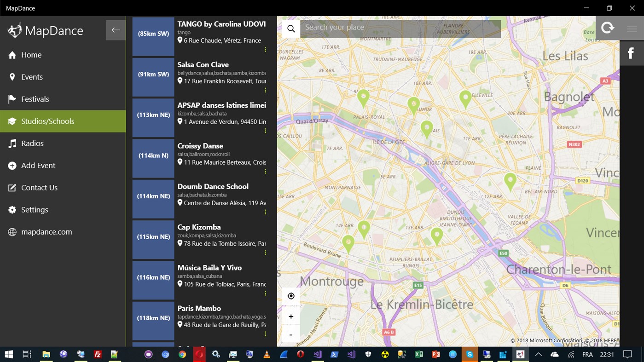The height and width of the screenshot is (362, 644).
Task: Open the Facebook page button
Action: [631, 53]
